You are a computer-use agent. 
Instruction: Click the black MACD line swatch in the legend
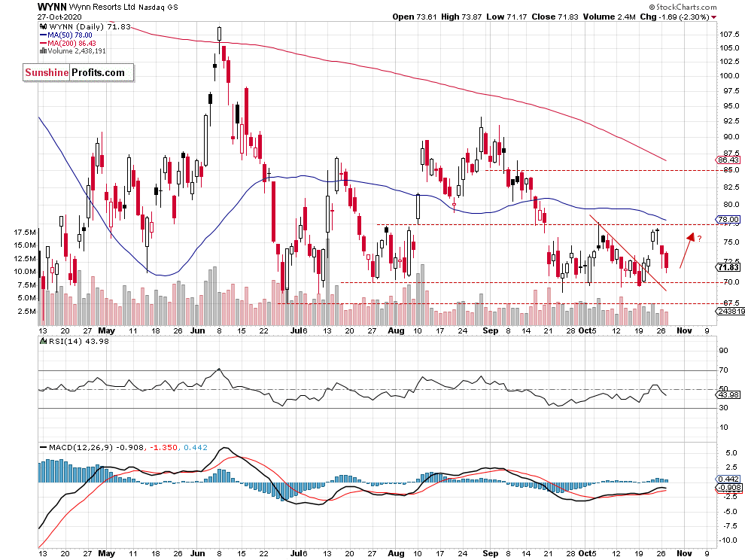[43, 447]
